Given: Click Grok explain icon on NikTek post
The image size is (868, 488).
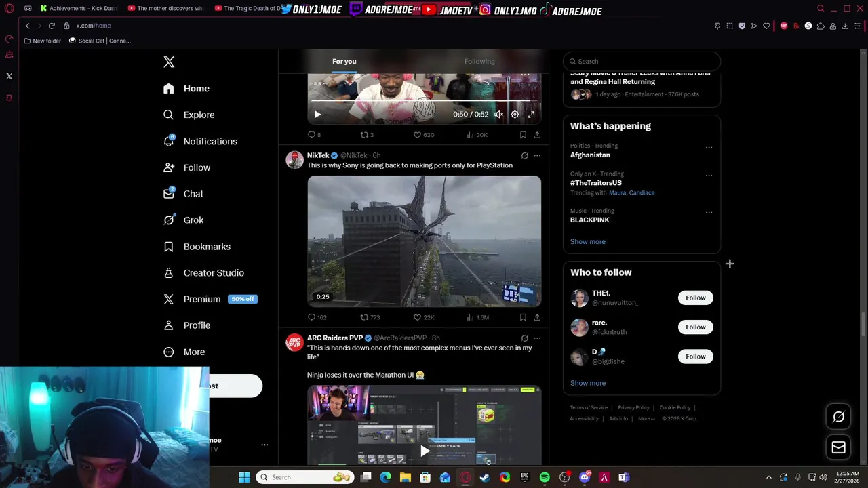Looking at the screenshot, I should 524,156.
